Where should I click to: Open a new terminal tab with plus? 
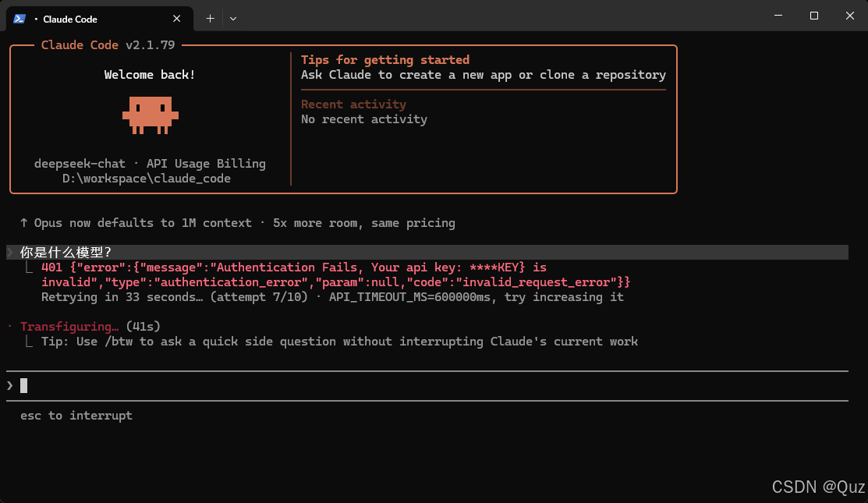(210, 19)
